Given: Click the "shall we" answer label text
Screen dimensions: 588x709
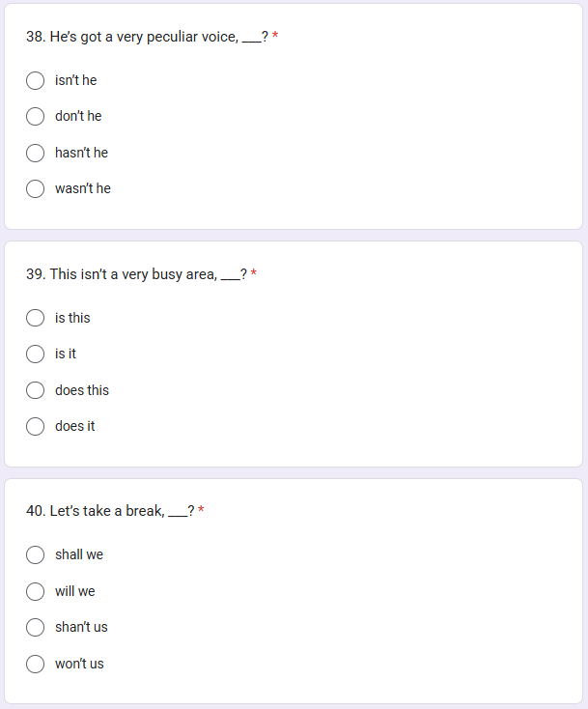Looking at the screenshot, I should click(x=79, y=554).
